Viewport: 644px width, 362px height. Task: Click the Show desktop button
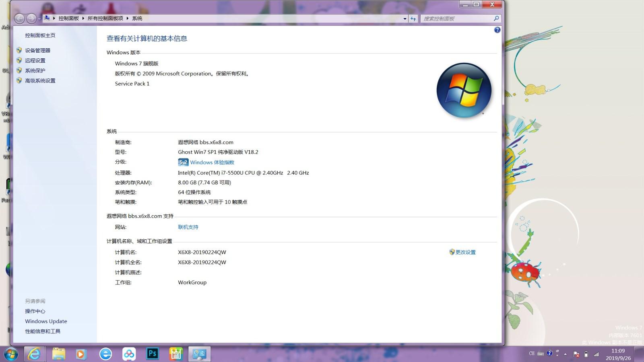point(639,354)
